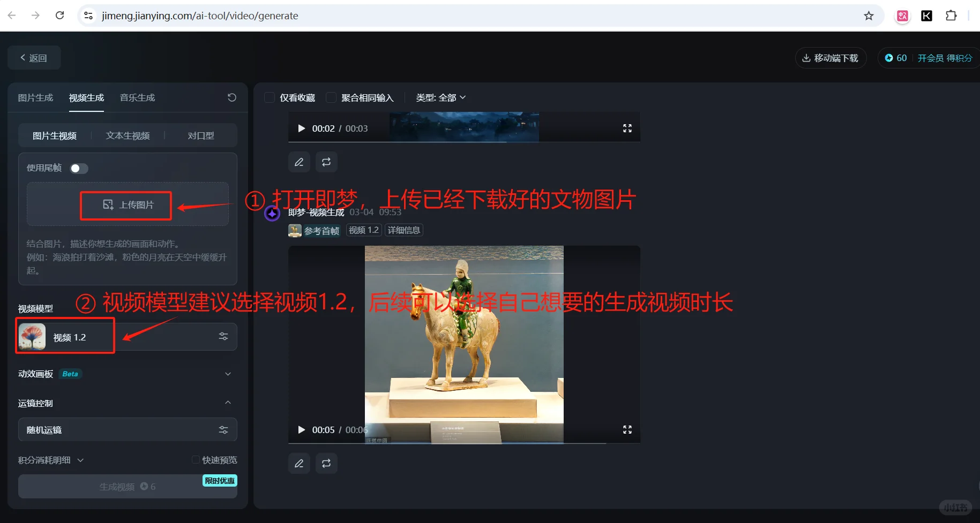Check the 仅看收藏 checkbox
The width and height of the screenshot is (980, 523).
tap(270, 97)
